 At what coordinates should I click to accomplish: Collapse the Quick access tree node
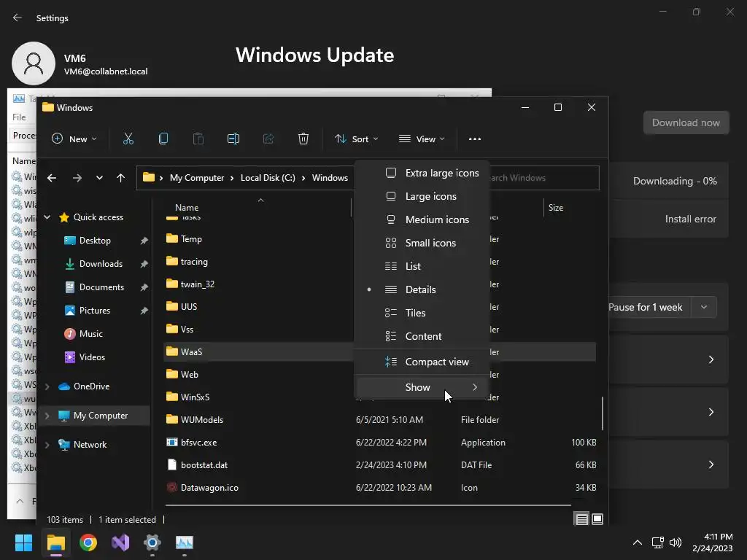click(x=47, y=217)
